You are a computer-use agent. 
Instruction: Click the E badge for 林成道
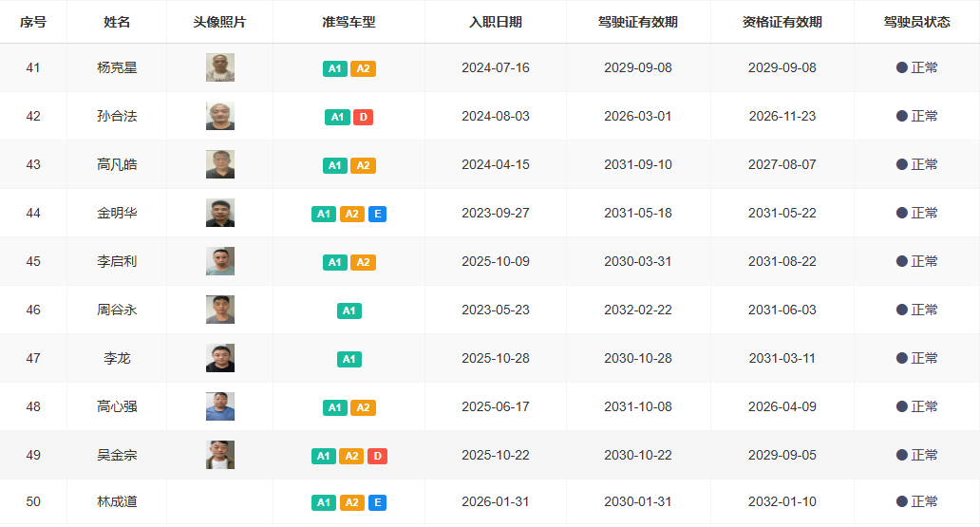[x=377, y=502]
